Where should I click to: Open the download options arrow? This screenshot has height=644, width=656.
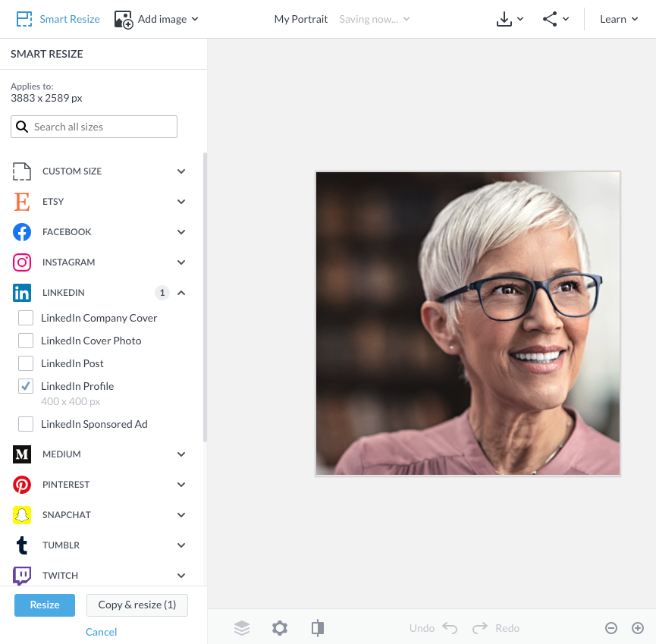[x=520, y=19]
